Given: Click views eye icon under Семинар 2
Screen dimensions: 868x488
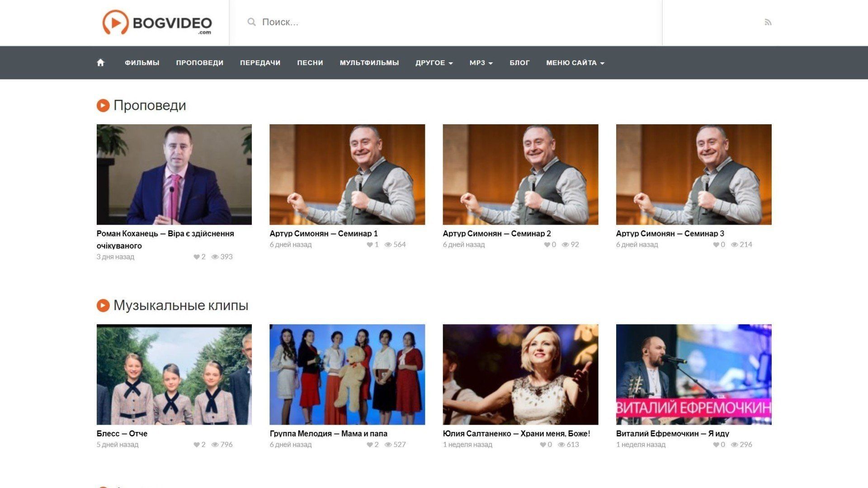Looking at the screenshot, I should (x=566, y=244).
